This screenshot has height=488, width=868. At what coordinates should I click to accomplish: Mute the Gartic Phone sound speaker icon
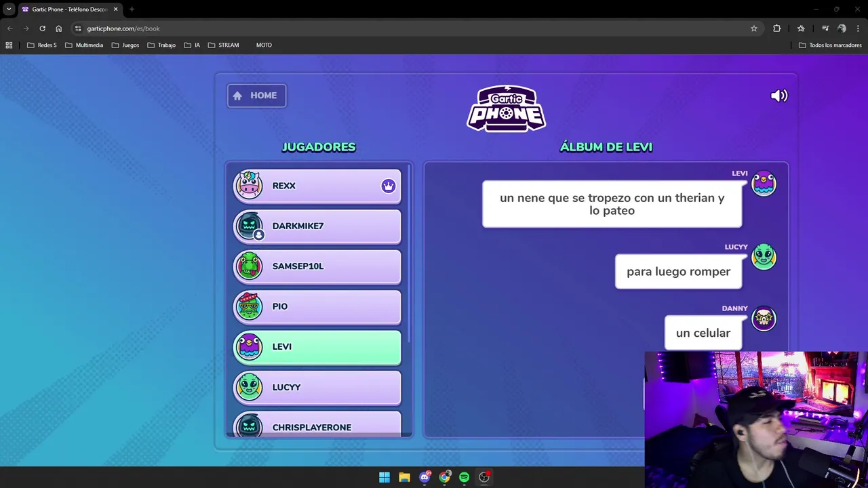pos(779,96)
